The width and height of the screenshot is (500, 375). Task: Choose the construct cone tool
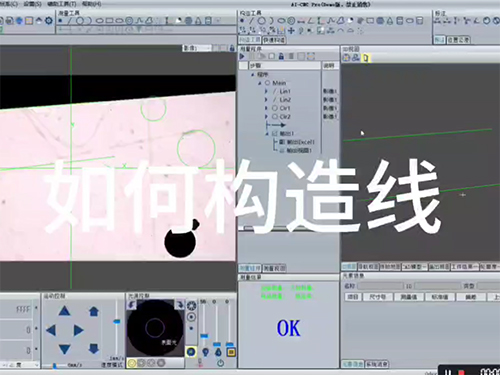tap(390, 21)
